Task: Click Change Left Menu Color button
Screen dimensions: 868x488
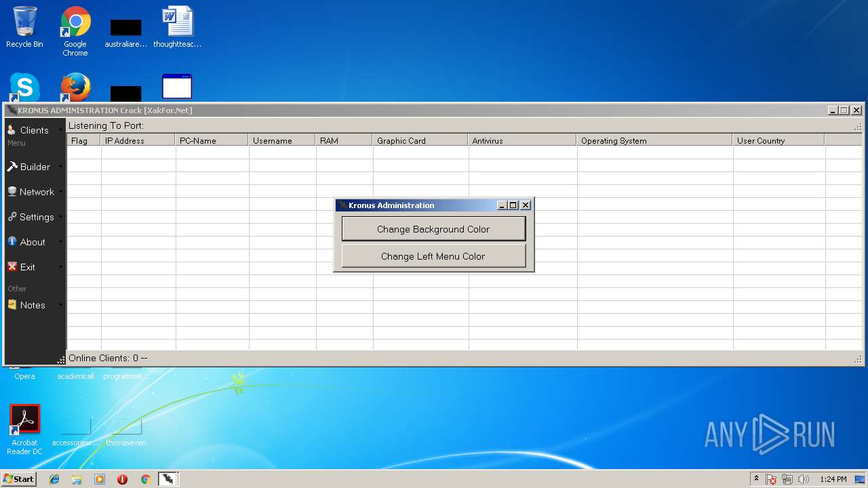Action: 433,256
